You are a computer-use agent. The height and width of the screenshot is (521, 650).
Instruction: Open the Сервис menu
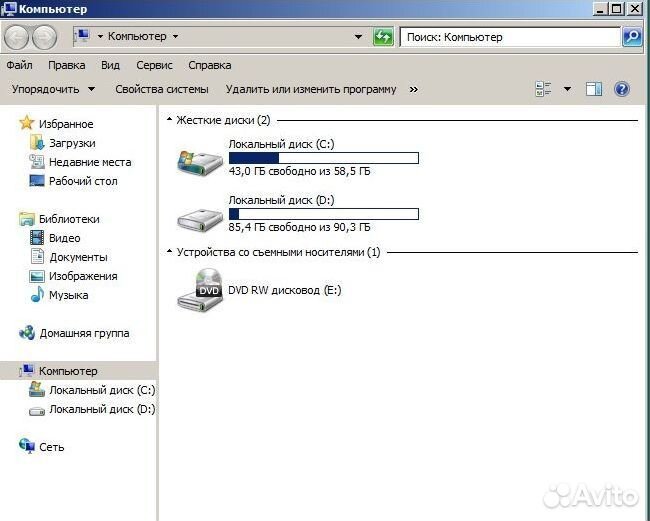pyautogui.click(x=154, y=65)
